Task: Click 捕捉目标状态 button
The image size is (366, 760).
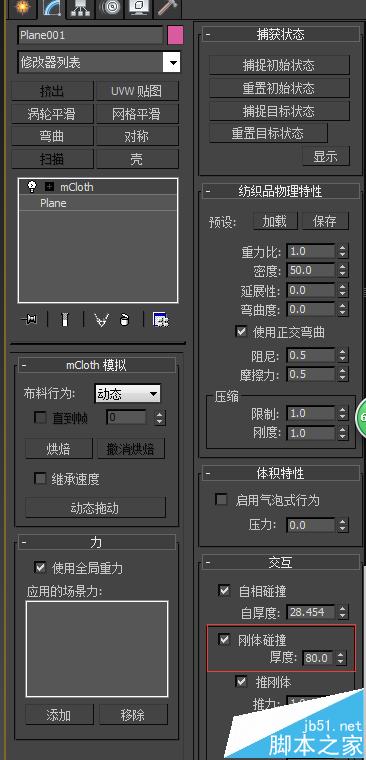Action: 279,111
